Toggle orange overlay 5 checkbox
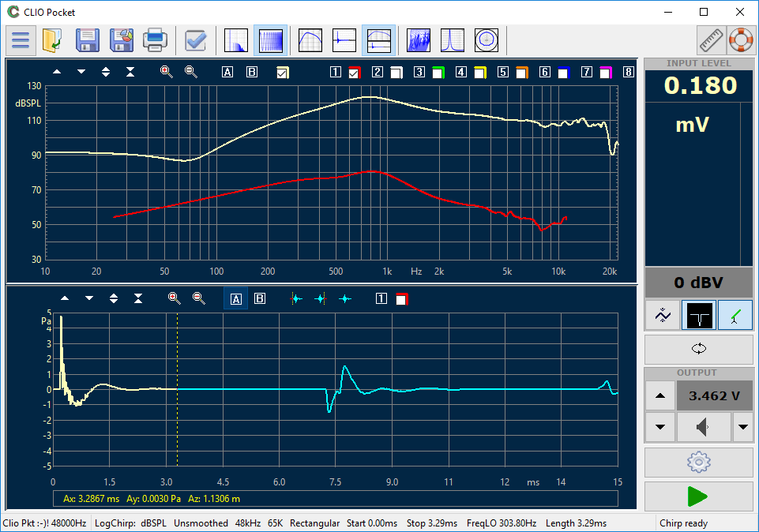Screen dimensions: 759x532 (x=522, y=73)
